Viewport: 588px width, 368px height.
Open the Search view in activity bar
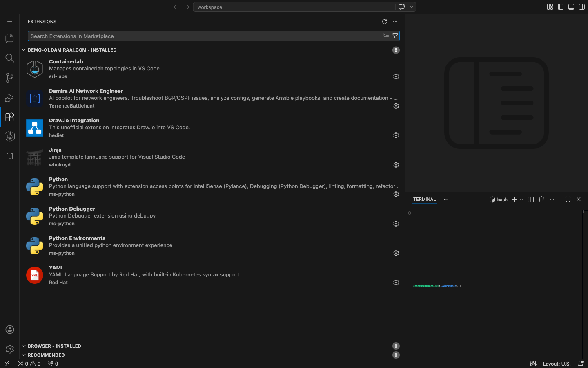point(10,58)
